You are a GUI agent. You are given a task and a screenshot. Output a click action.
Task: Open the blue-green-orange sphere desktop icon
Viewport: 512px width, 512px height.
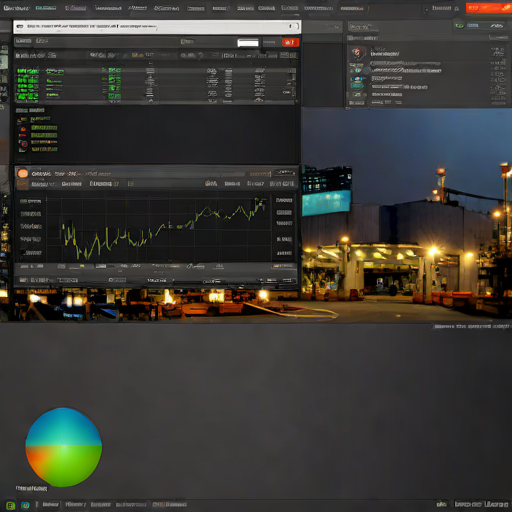click(x=64, y=447)
